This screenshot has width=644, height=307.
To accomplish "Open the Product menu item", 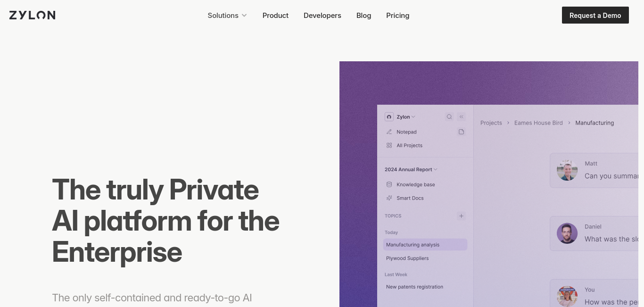I will [275, 16].
